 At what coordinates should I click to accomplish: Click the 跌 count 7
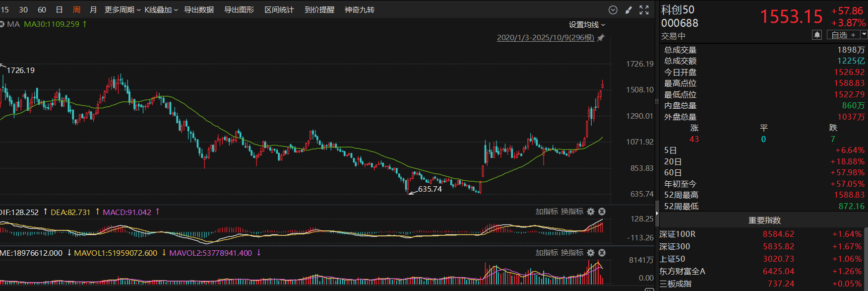(x=833, y=139)
